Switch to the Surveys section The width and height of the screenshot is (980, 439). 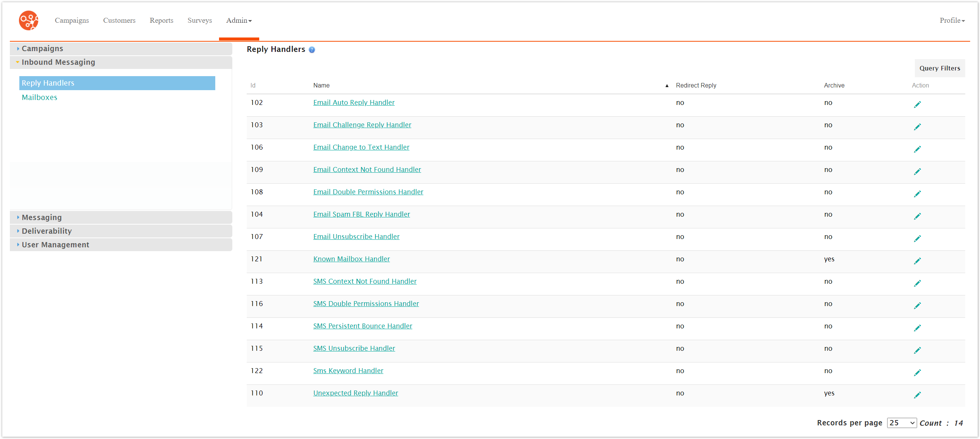[199, 20]
